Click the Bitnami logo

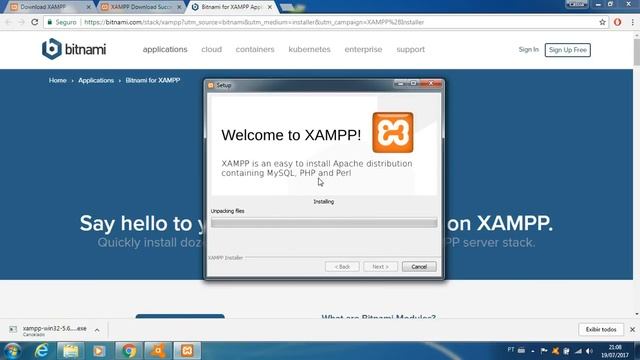74,49
